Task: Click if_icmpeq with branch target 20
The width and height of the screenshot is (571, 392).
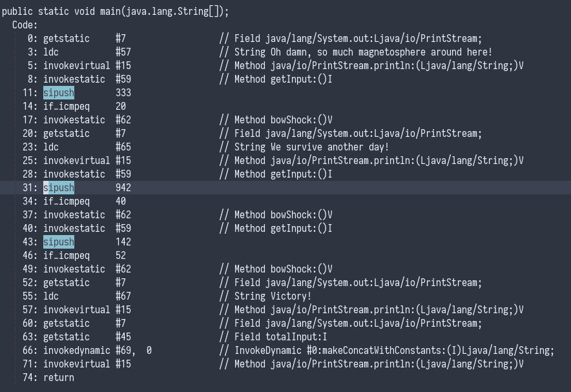Action: 67,106
